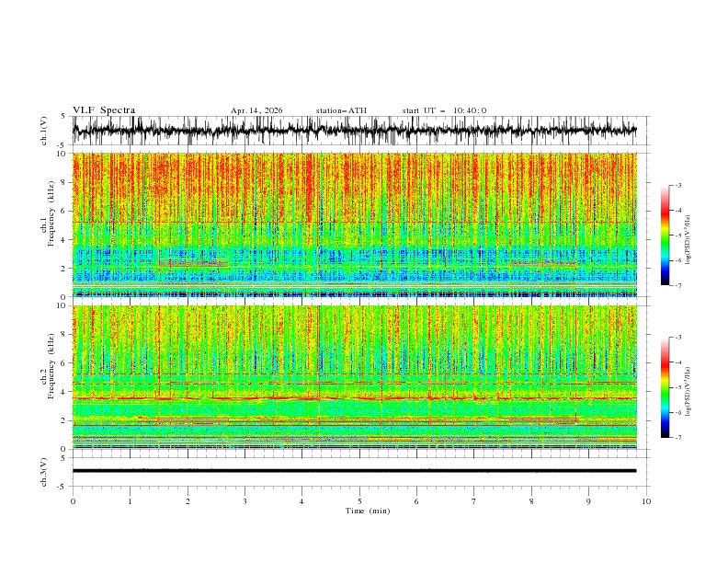728x563 pixels.
Task: Click time axis tick label "8"
Action: (531, 501)
